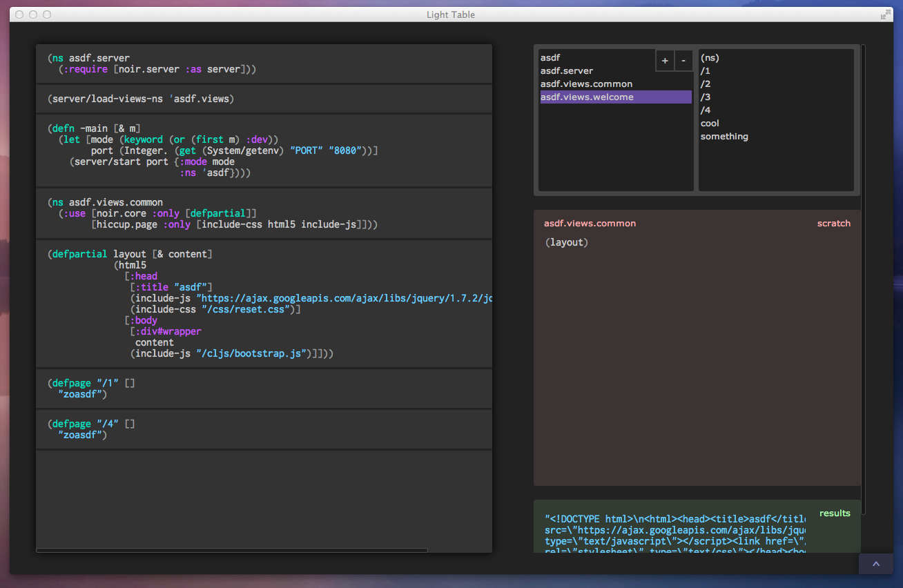Click the plus button to add a namespace
This screenshot has height=588, width=903.
point(665,61)
